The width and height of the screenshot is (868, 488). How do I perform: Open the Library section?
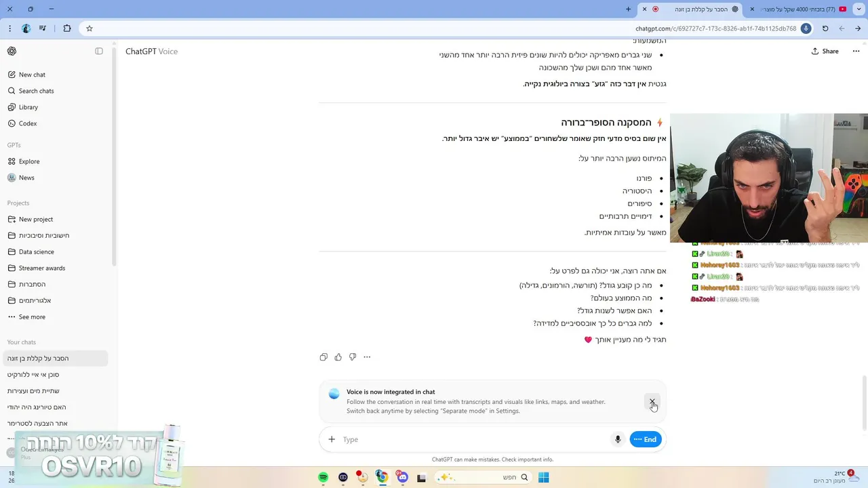coord(56,107)
